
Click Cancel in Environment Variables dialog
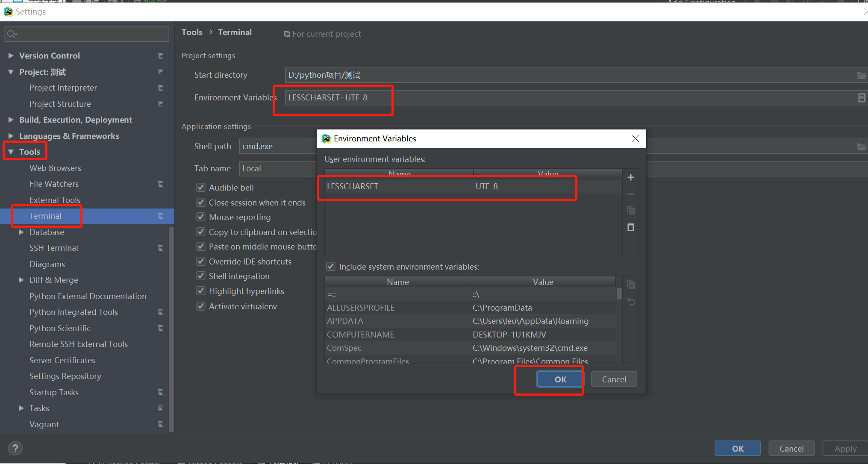[x=614, y=379]
